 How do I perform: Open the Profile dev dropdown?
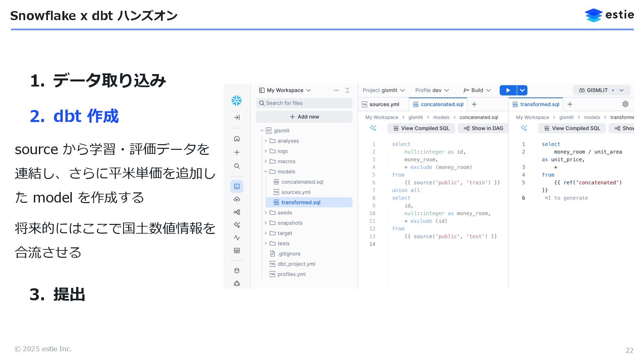pyautogui.click(x=432, y=90)
